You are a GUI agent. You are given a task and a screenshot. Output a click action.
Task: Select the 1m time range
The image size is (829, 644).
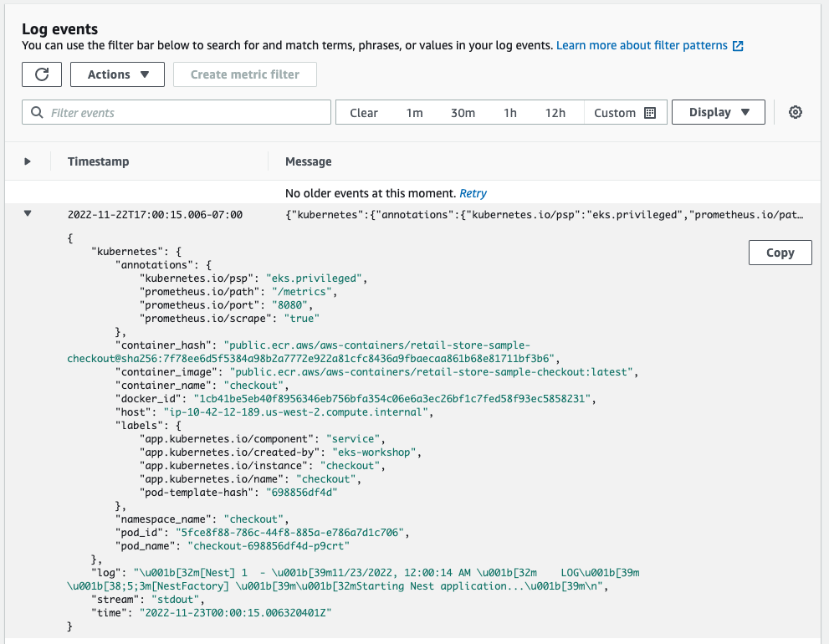coord(414,113)
